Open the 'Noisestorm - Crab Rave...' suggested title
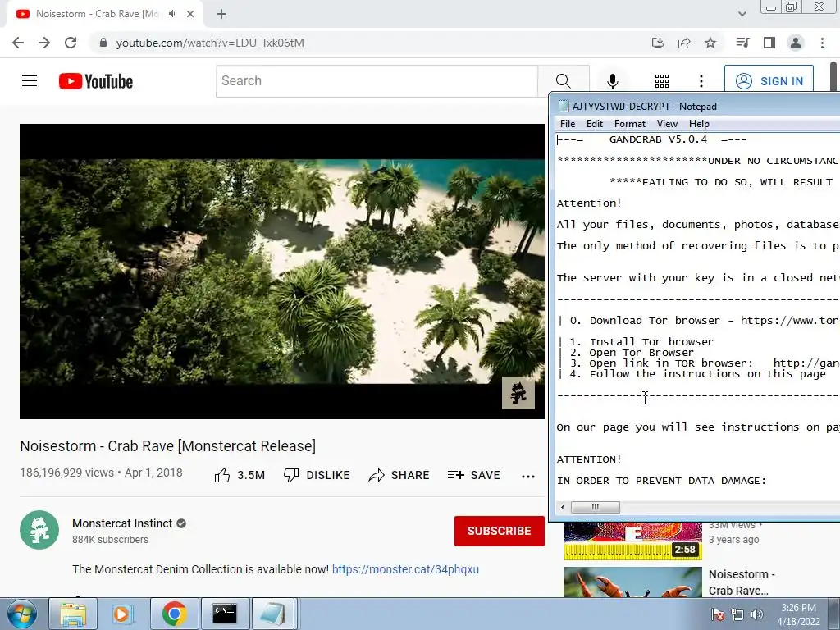The image size is (840, 630). (x=742, y=582)
